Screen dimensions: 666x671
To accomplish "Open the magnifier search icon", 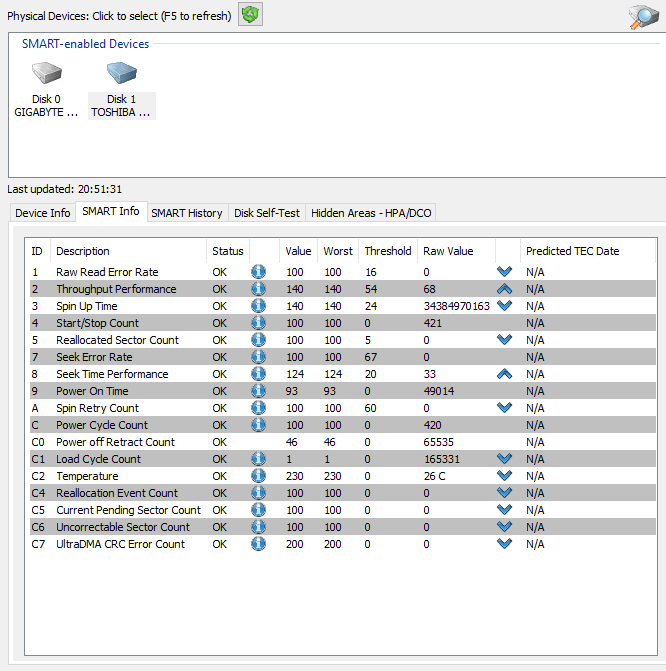I will pyautogui.click(x=643, y=17).
